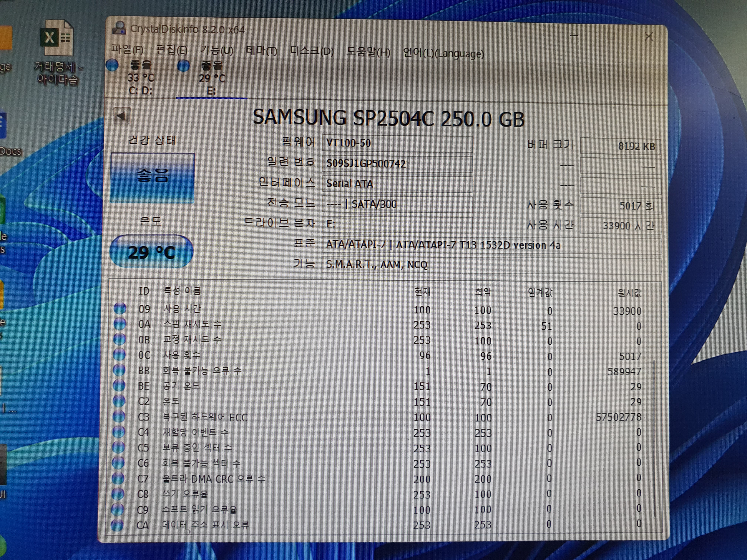Click the blue health dot on C: D: tab
The height and width of the screenshot is (560, 747).
112,65
